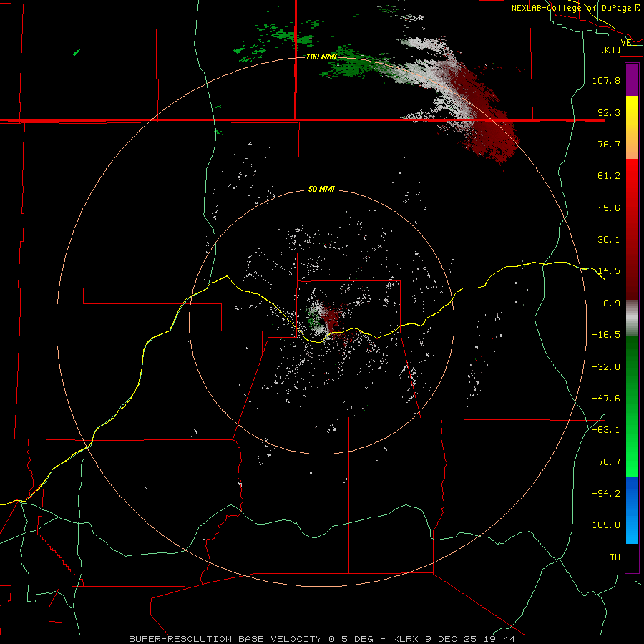This screenshot has width=644, height=644.
Task: Click the 100 NMI range ring label
Action: pos(321,57)
